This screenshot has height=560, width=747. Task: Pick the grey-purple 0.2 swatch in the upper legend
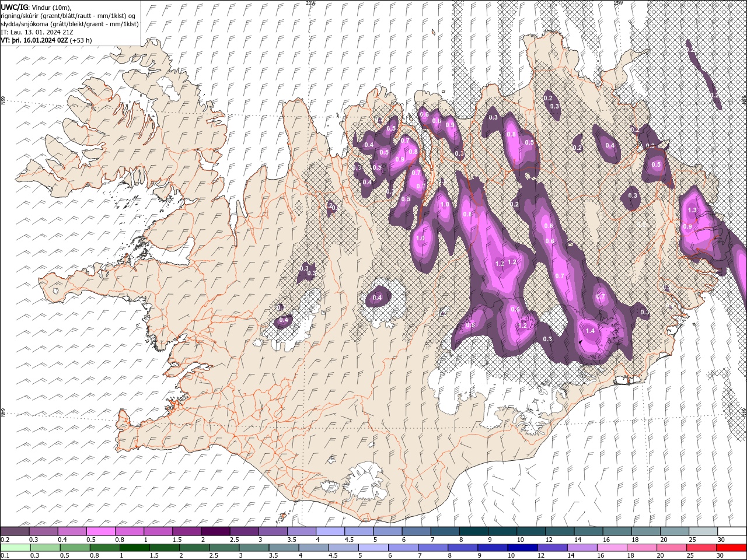[x=15, y=531]
